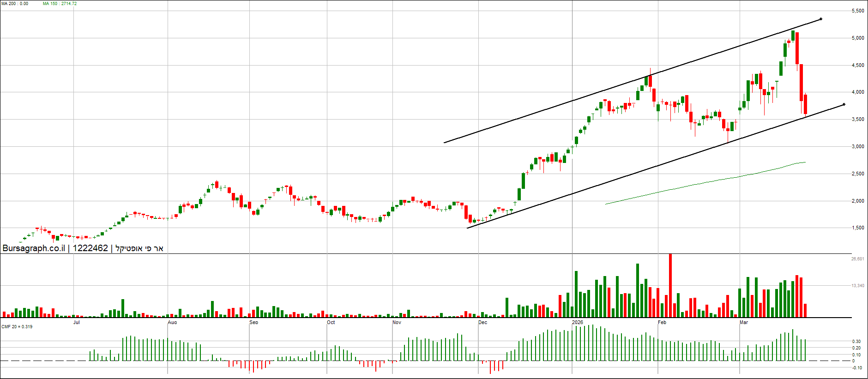Click the 13,340 volume axis value
The height and width of the screenshot is (379, 868).
click(858, 286)
